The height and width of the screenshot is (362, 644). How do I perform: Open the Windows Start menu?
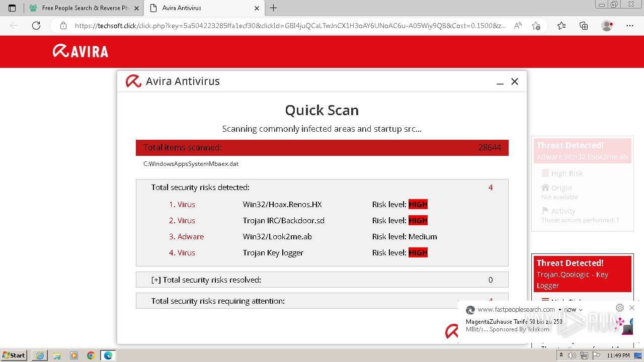[x=14, y=355]
